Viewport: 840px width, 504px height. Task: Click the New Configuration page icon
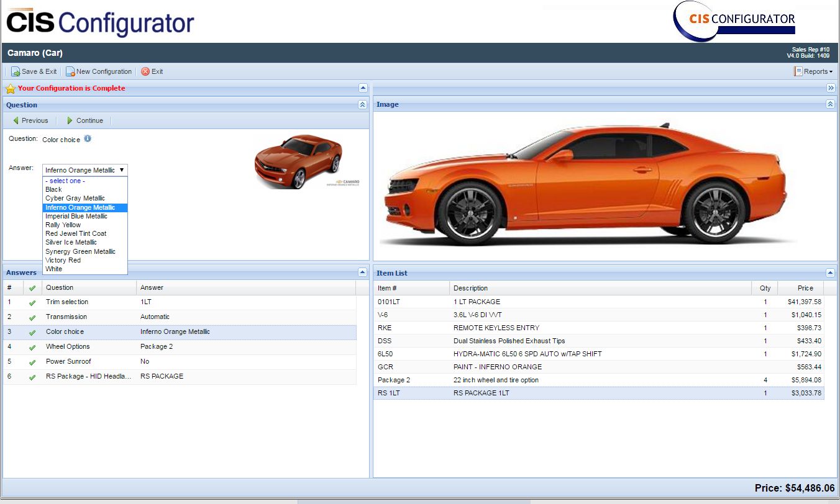pyautogui.click(x=70, y=71)
